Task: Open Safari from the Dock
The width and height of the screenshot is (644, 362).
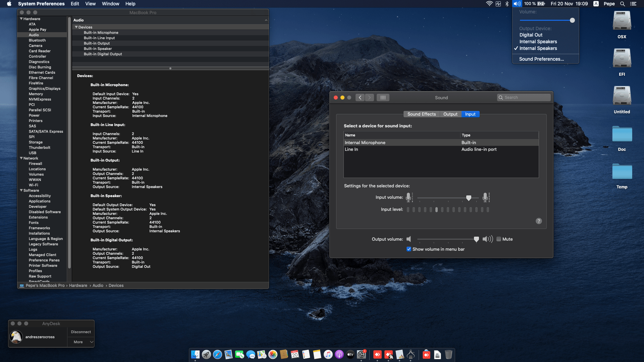Action: pos(217,355)
